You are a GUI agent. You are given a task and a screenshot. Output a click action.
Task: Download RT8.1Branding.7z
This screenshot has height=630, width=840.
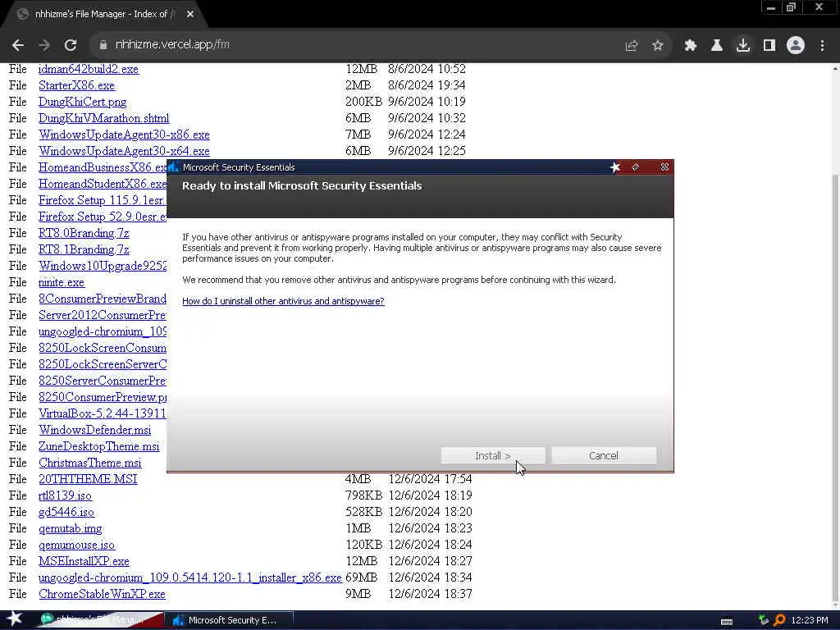84,249
